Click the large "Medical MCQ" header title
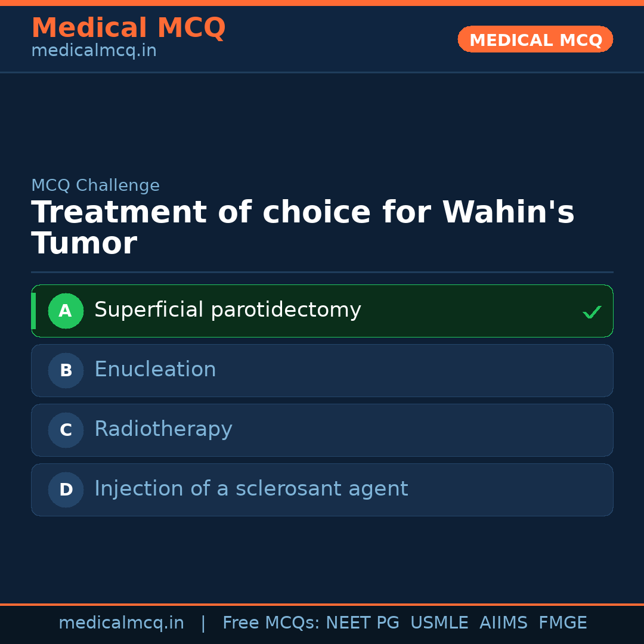Viewport: 644px width, 644px height. 128,28
